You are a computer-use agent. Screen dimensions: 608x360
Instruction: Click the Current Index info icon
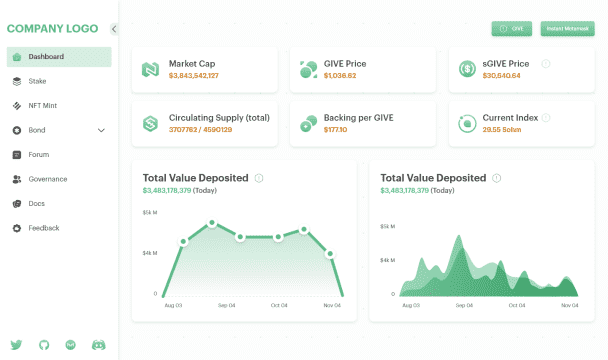click(x=546, y=118)
